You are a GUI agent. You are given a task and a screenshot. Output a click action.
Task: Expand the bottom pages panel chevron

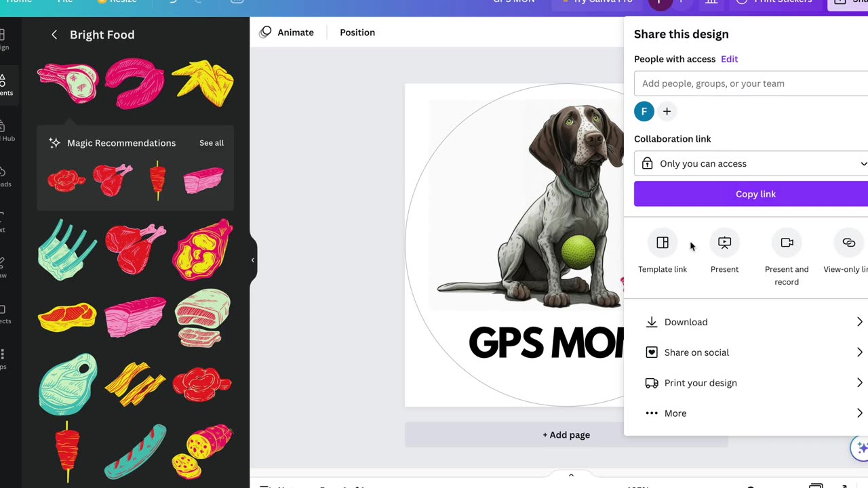571,475
